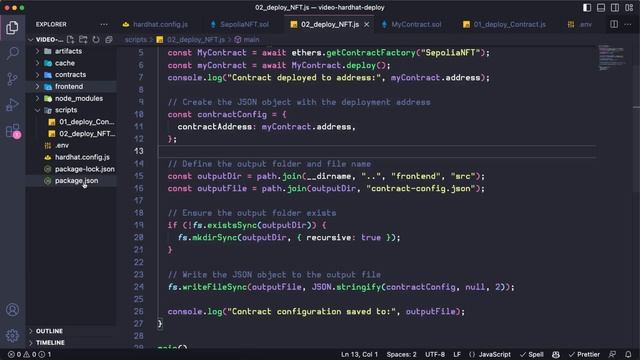The height and width of the screenshot is (360, 640).
Task: Refresh the Explorer file tree
Action: 96,40
